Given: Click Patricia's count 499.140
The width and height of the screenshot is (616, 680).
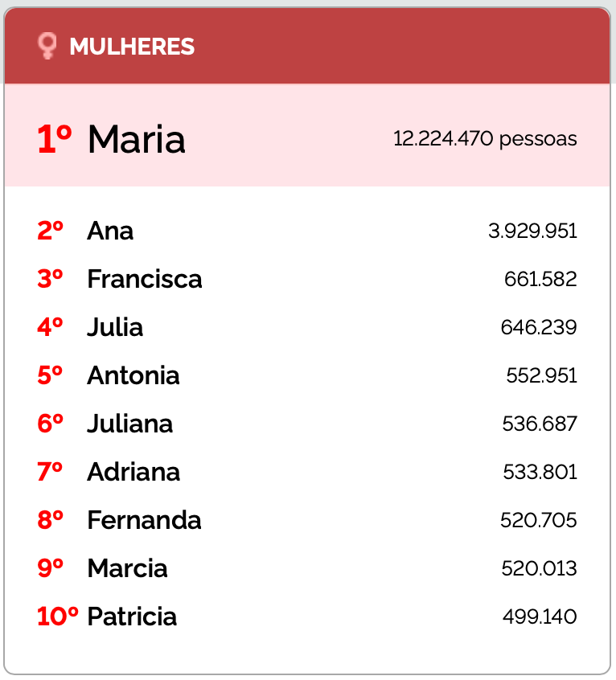Looking at the screenshot, I should coord(540,617).
